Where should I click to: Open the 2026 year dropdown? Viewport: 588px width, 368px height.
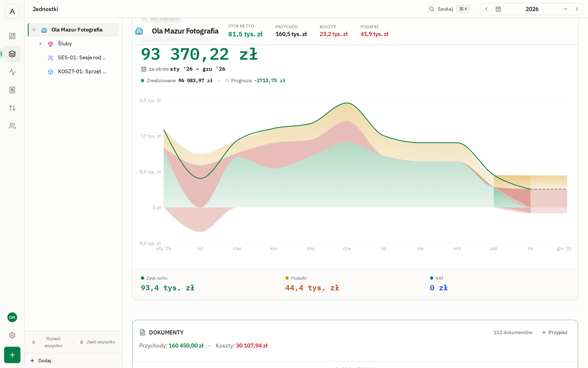coord(532,9)
